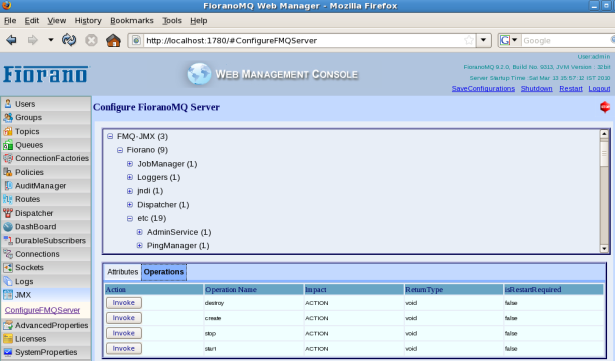The width and height of the screenshot is (615, 361).
Task: Click the red stop-sign icon
Action: [605, 107]
